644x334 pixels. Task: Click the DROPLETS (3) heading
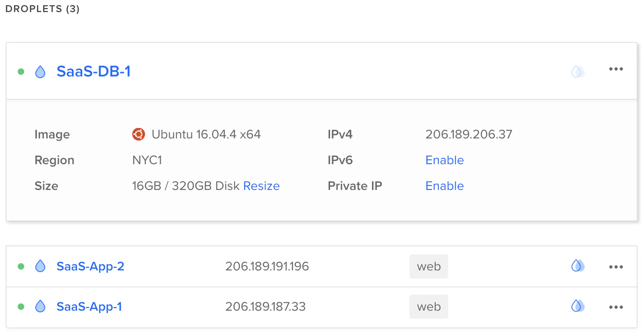pyautogui.click(x=42, y=9)
